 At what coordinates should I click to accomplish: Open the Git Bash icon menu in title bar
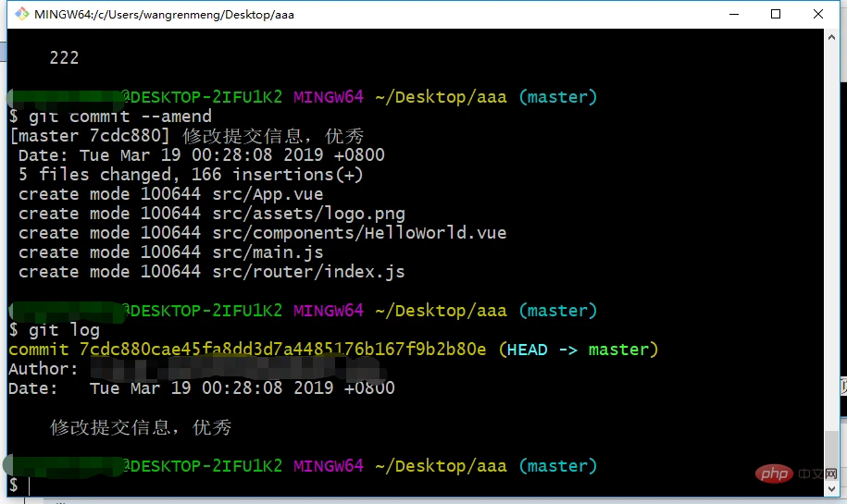[21, 14]
